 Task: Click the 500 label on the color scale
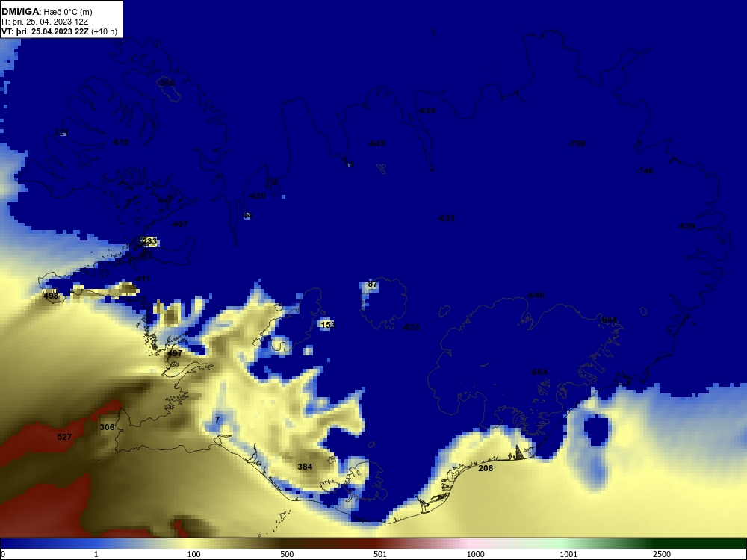tap(288, 554)
